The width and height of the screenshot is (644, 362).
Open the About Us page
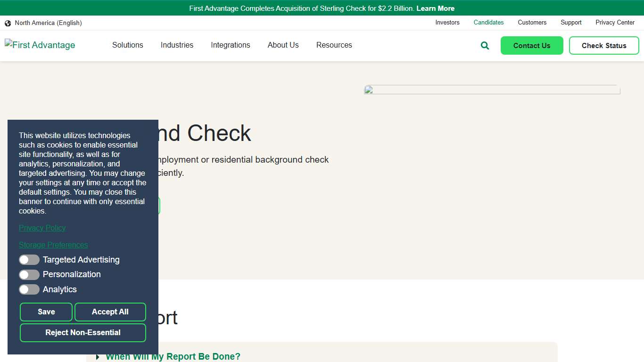[283, 45]
